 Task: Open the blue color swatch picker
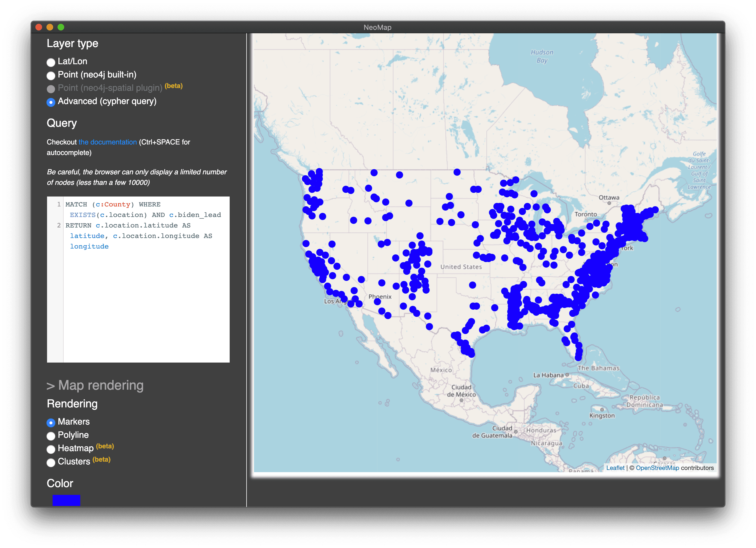click(66, 500)
